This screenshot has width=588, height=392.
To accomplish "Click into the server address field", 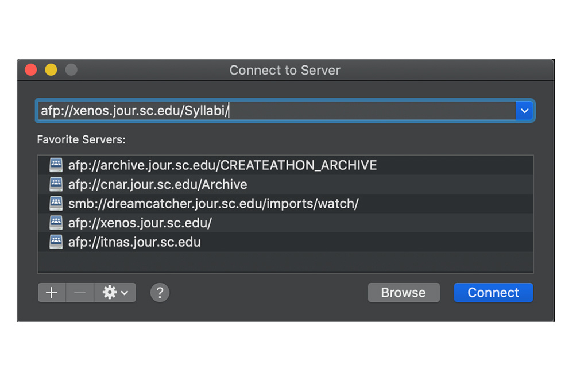I will coord(276,111).
